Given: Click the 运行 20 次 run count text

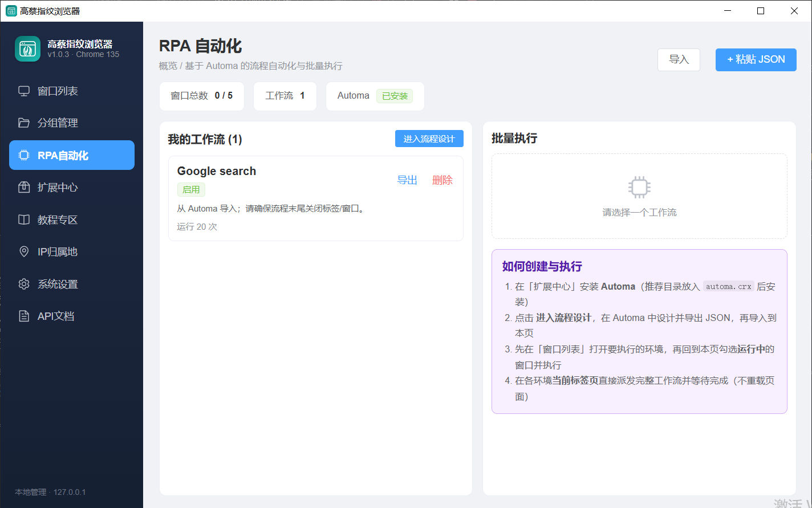Looking at the screenshot, I should [197, 227].
